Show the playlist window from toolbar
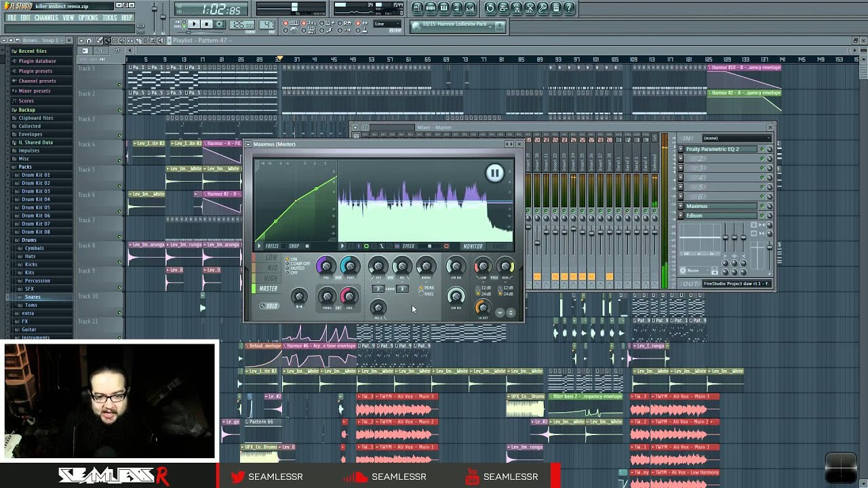The image size is (868, 488). 418,8
